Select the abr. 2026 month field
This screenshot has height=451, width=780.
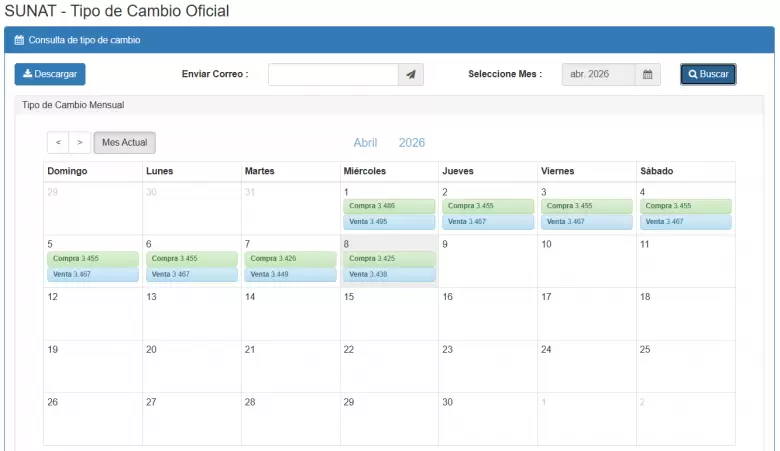click(598, 75)
